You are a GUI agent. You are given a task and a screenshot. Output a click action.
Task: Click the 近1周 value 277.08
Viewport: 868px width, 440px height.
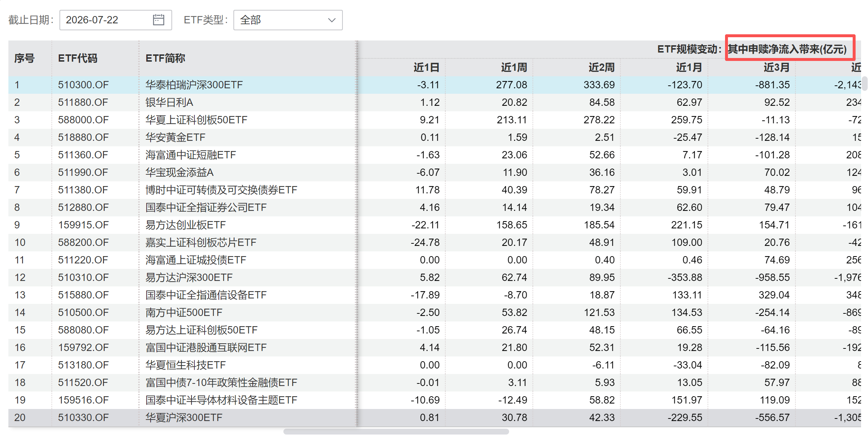(511, 85)
